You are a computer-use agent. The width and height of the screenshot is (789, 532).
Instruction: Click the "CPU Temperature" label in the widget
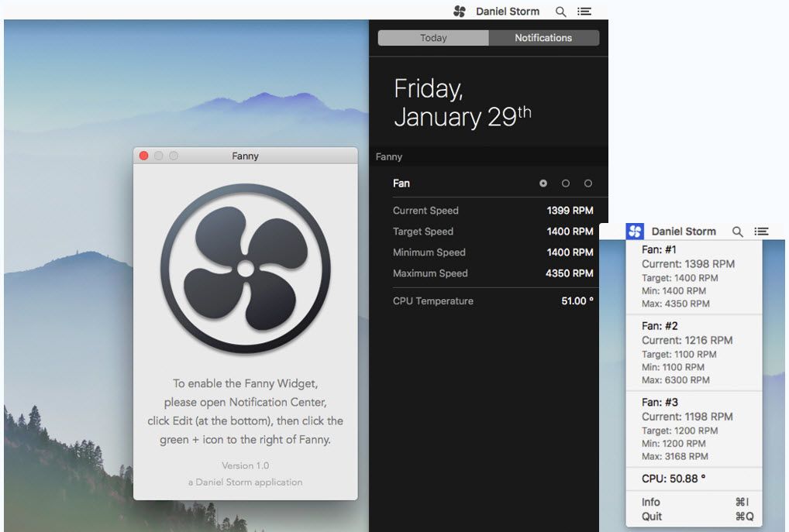(433, 301)
